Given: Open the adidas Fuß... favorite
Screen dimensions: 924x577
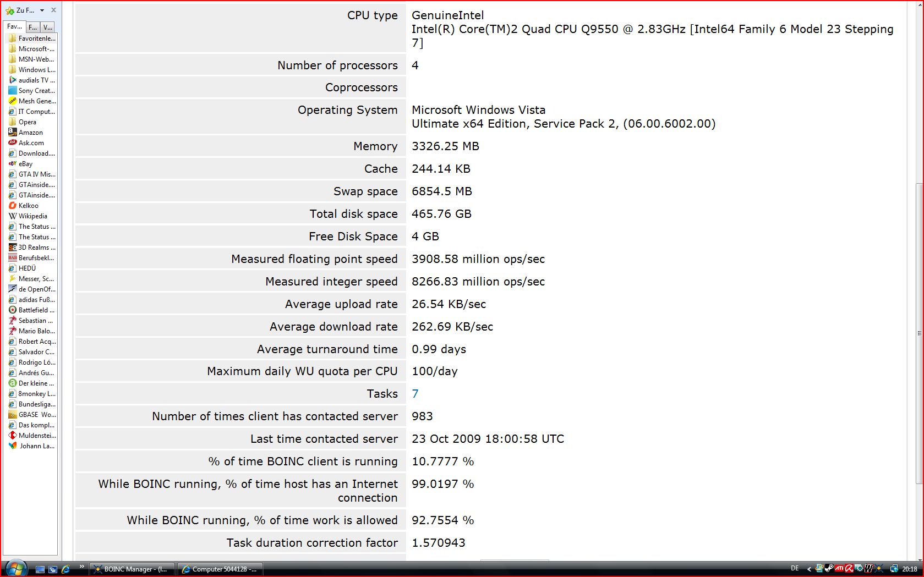Looking at the screenshot, I should 32,300.
